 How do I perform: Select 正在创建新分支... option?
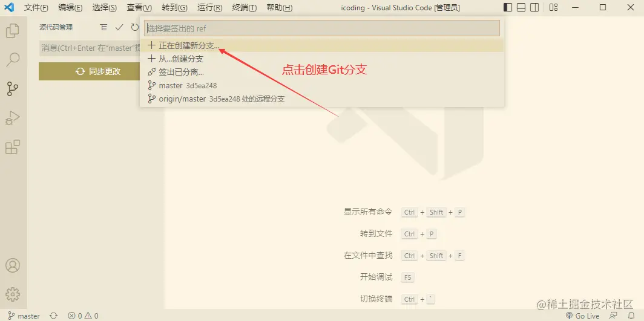point(321,45)
